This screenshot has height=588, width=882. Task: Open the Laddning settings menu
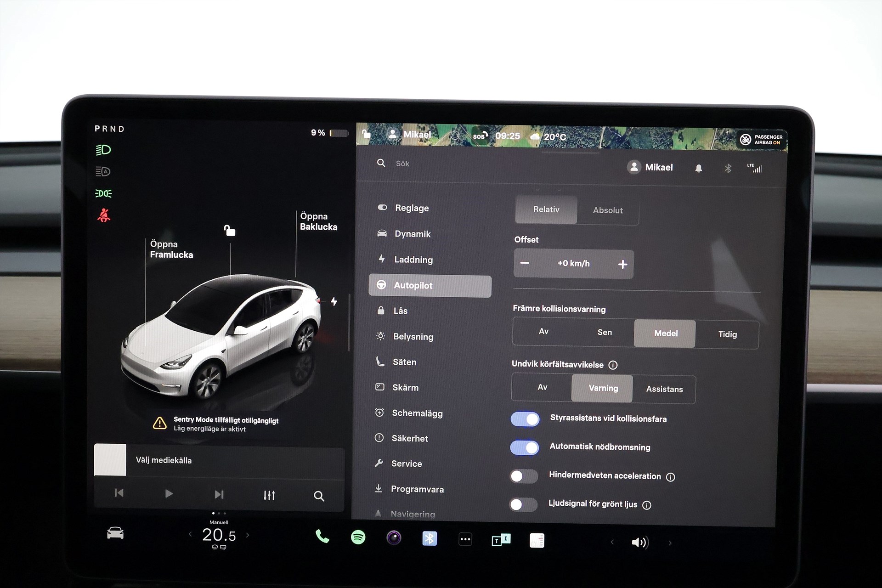(x=413, y=260)
